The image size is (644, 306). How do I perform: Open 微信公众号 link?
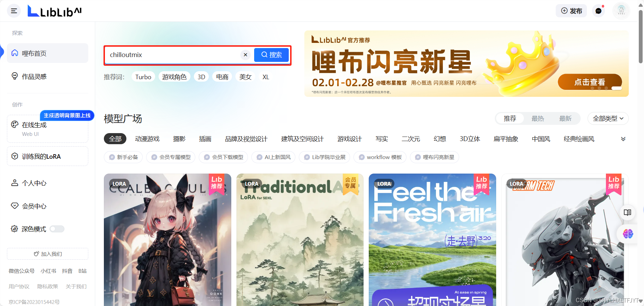click(x=21, y=271)
